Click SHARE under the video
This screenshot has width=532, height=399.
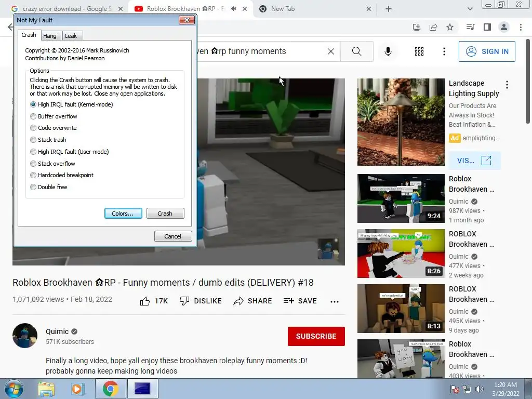(x=253, y=301)
